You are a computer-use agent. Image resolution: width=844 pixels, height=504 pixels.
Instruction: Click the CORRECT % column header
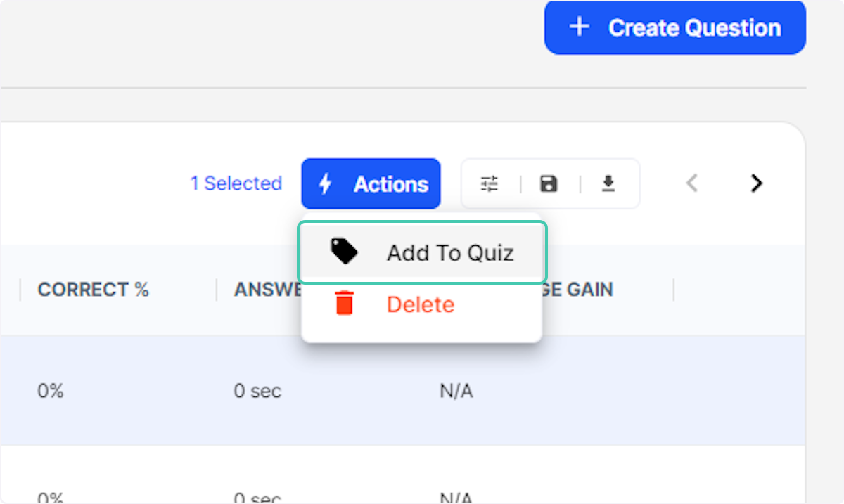tap(93, 289)
